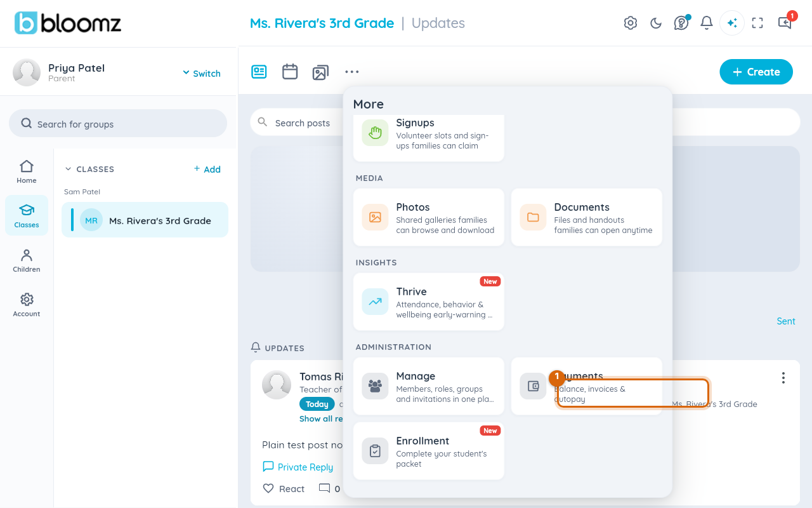Toggle dark mode with the moon icon

(656, 23)
